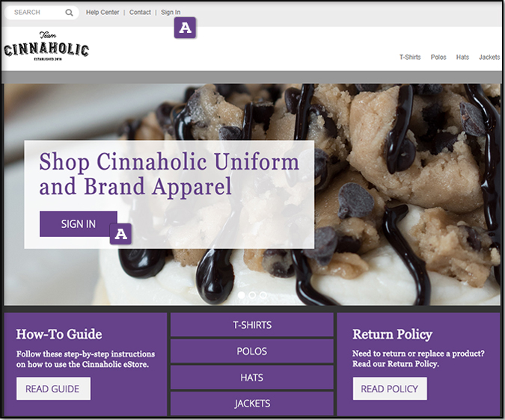Click the purple SIGN IN banner button

pyautogui.click(x=79, y=224)
